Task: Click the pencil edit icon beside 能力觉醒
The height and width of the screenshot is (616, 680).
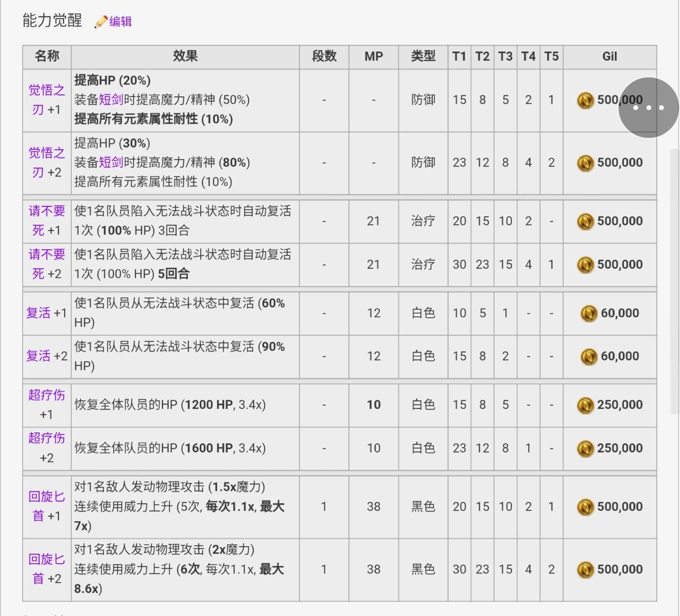Action: 101,22
